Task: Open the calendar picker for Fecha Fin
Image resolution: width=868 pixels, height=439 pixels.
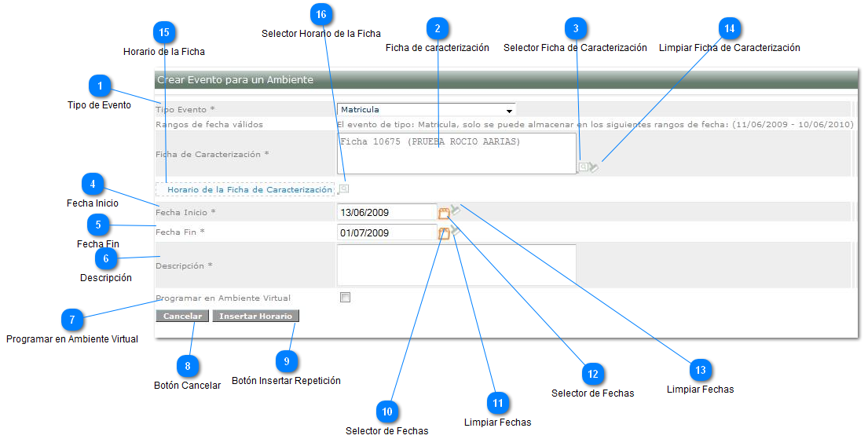Action: (x=444, y=233)
